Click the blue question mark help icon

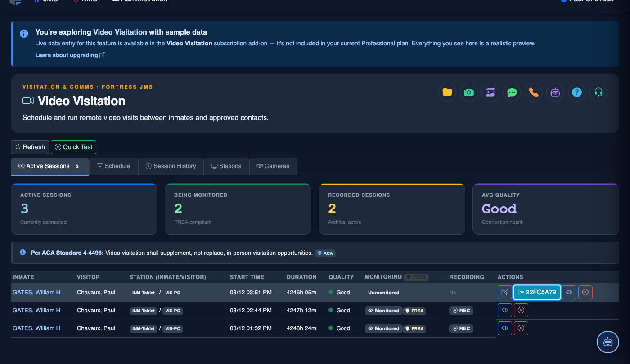(577, 93)
